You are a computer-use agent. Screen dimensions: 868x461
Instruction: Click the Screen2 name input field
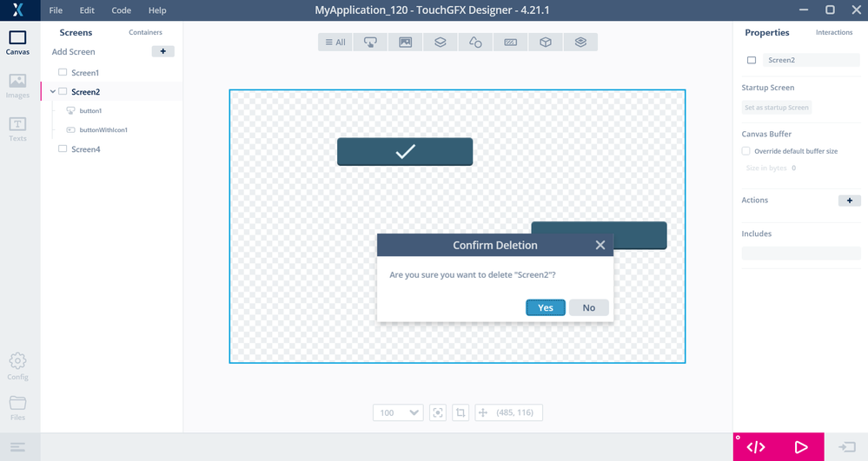811,60
